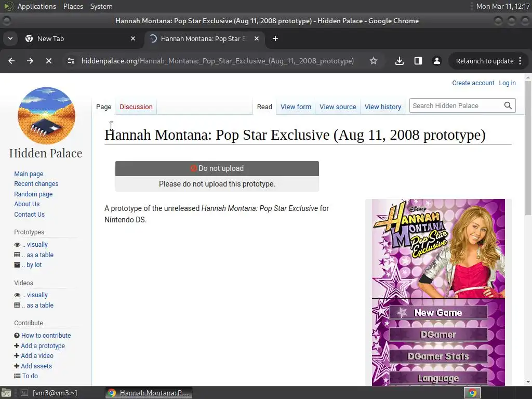
Task: Open Contact Us link
Action: [30, 215]
